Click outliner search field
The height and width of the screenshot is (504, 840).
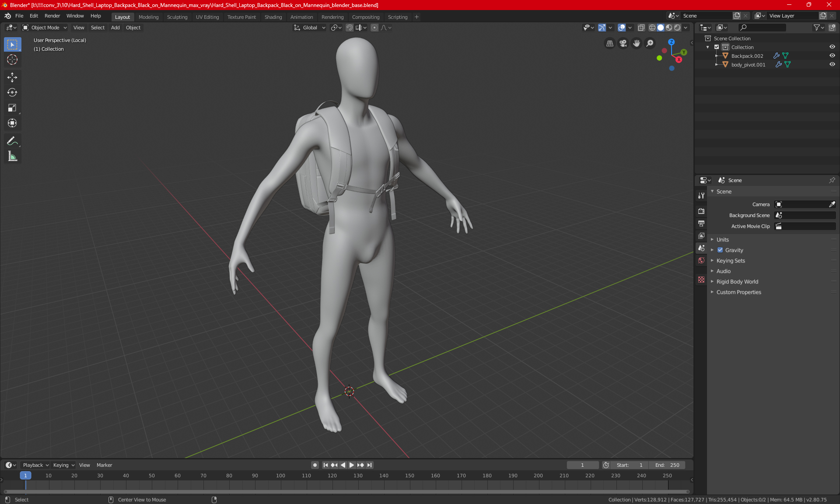(x=762, y=28)
